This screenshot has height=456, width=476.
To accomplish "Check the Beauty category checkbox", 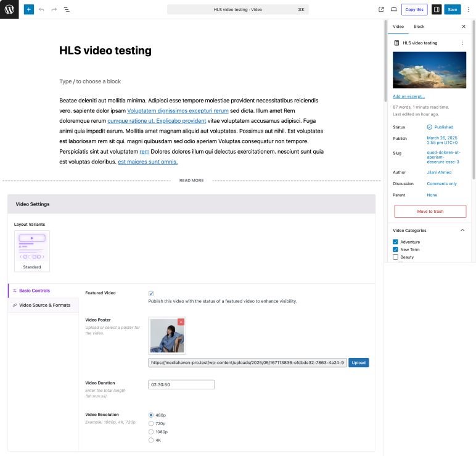I will click(x=396, y=257).
